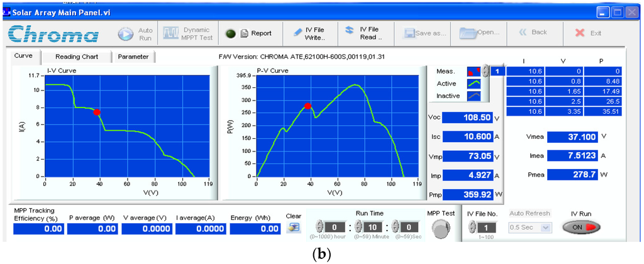Toggle the green Report indicator LED

pyautogui.click(x=231, y=34)
